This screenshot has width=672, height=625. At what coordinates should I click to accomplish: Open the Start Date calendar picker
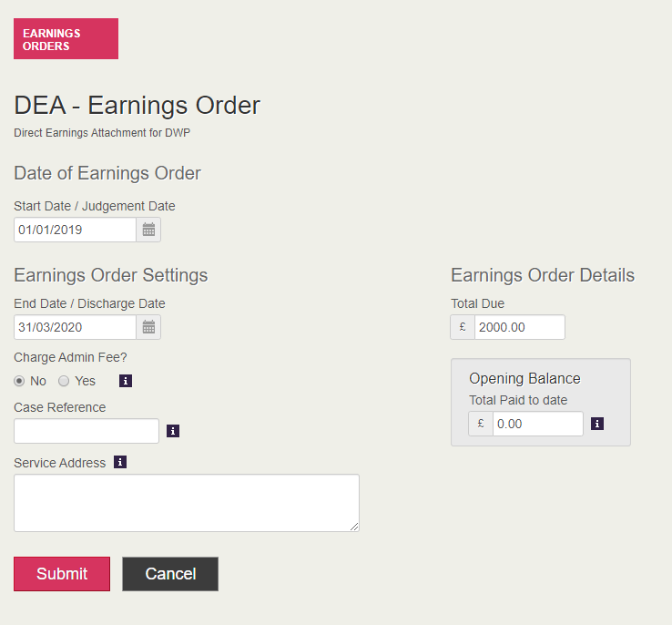click(x=148, y=230)
